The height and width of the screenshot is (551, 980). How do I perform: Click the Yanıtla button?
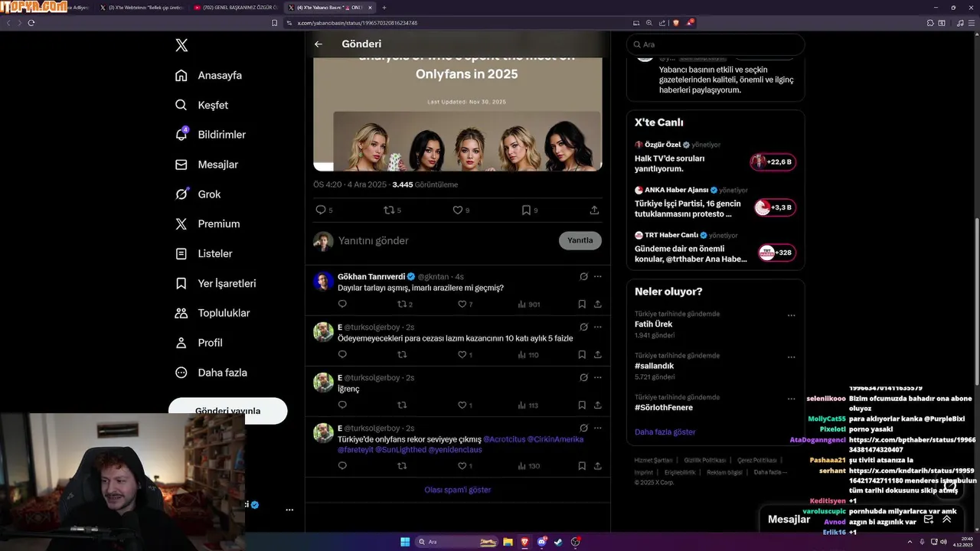click(x=580, y=240)
